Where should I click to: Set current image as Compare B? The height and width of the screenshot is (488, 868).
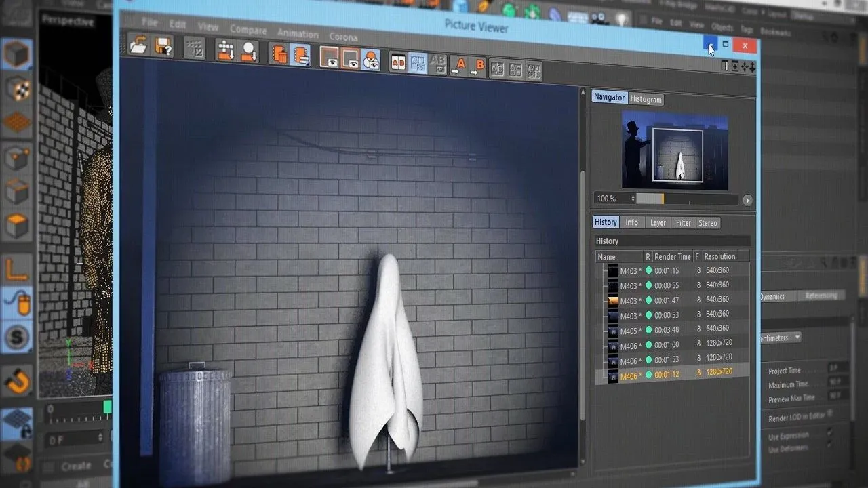tap(480, 64)
